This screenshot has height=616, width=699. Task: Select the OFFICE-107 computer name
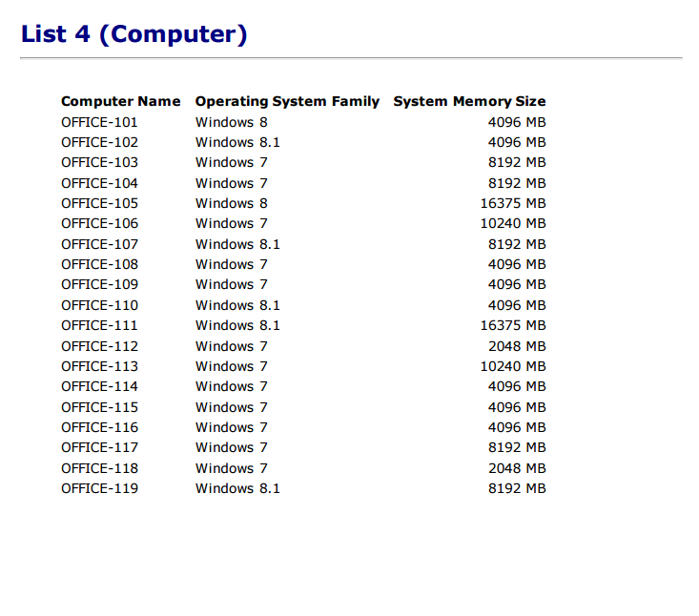[x=99, y=244]
